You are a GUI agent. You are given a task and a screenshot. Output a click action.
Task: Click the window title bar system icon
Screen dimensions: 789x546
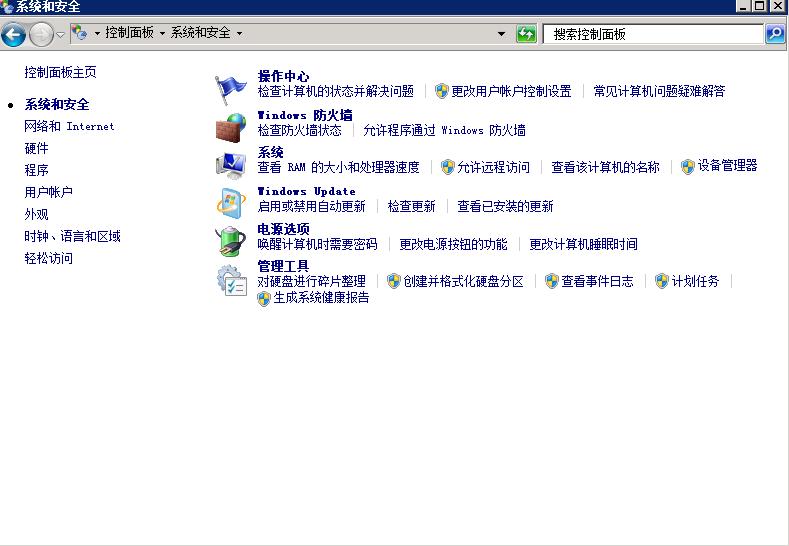(x=7, y=7)
